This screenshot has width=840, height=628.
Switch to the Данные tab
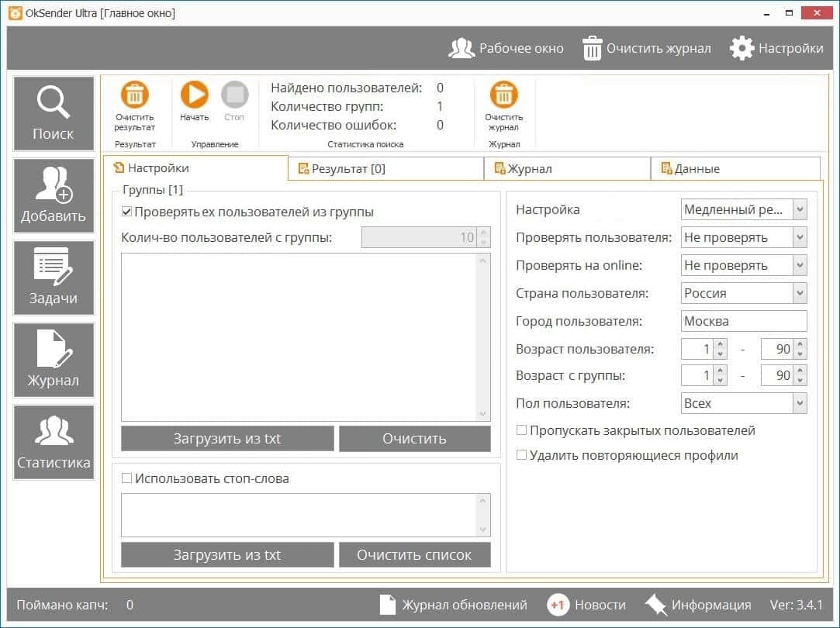(735, 169)
